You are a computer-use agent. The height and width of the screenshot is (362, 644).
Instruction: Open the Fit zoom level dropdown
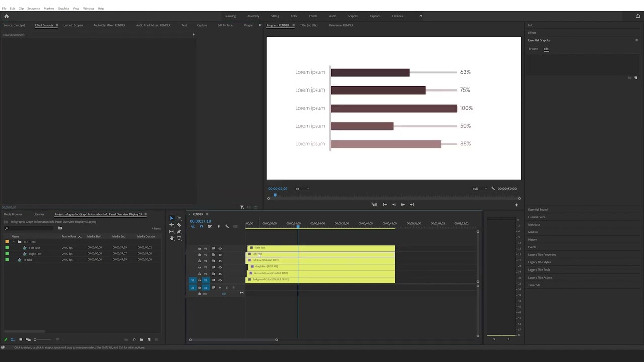click(x=302, y=189)
